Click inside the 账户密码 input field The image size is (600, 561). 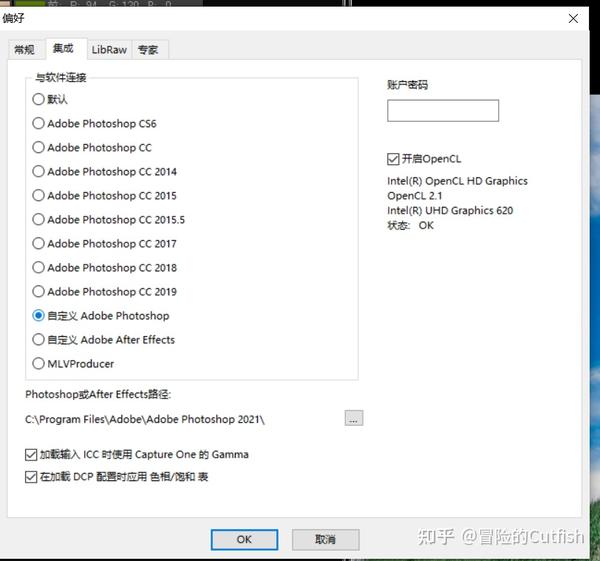coord(443,111)
